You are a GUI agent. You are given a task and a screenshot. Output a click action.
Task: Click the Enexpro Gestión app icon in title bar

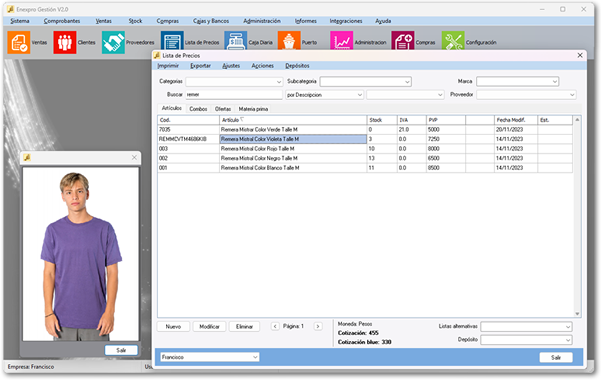point(10,9)
